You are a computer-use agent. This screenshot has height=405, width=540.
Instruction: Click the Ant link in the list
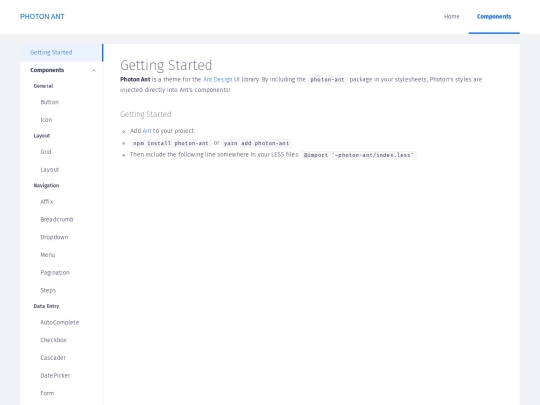(147, 131)
